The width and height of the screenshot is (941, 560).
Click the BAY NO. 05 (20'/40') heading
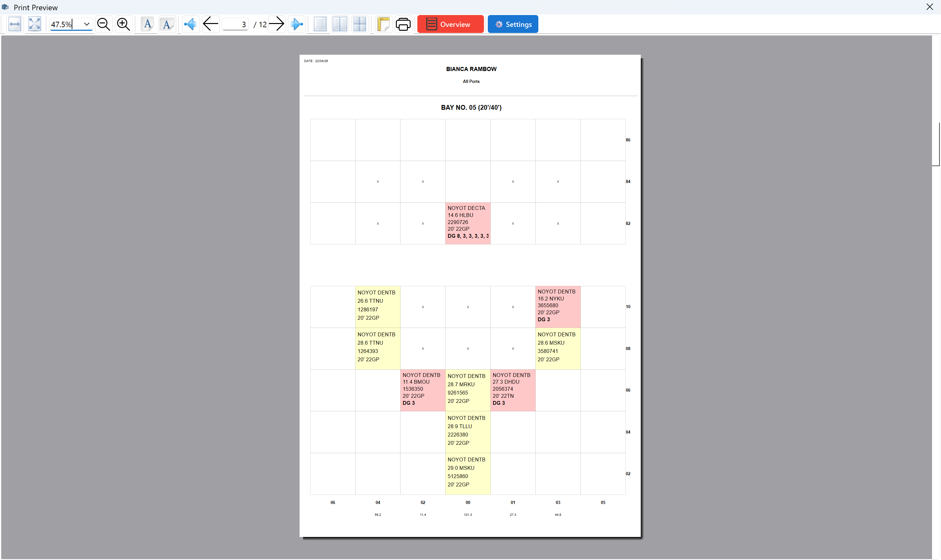point(471,108)
